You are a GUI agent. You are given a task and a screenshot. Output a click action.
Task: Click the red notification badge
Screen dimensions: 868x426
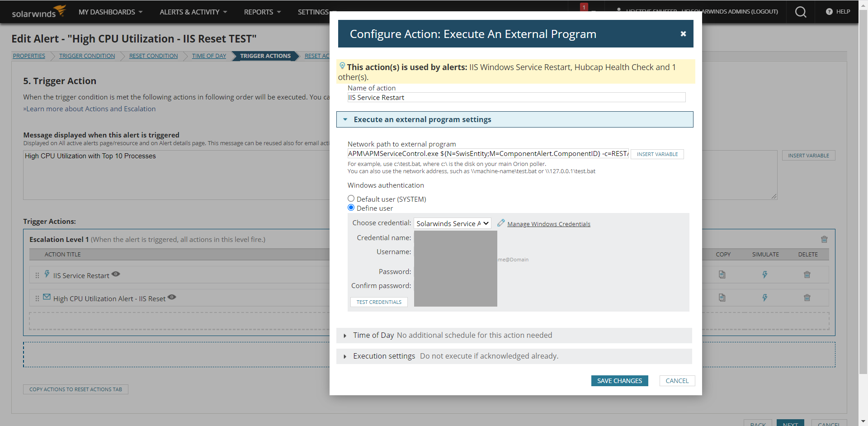point(584,7)
